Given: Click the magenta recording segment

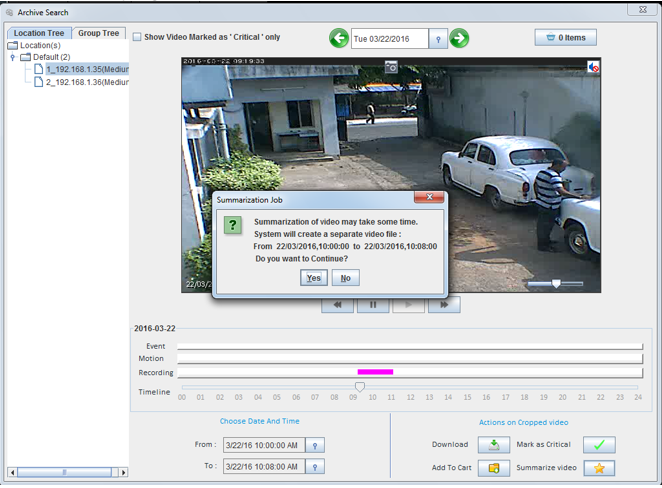Looking at the screenshot, I should 375,372.
